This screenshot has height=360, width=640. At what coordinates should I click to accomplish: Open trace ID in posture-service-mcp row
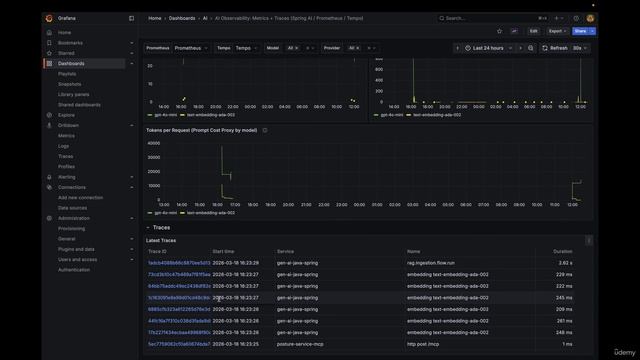click(x=179, y=344)
